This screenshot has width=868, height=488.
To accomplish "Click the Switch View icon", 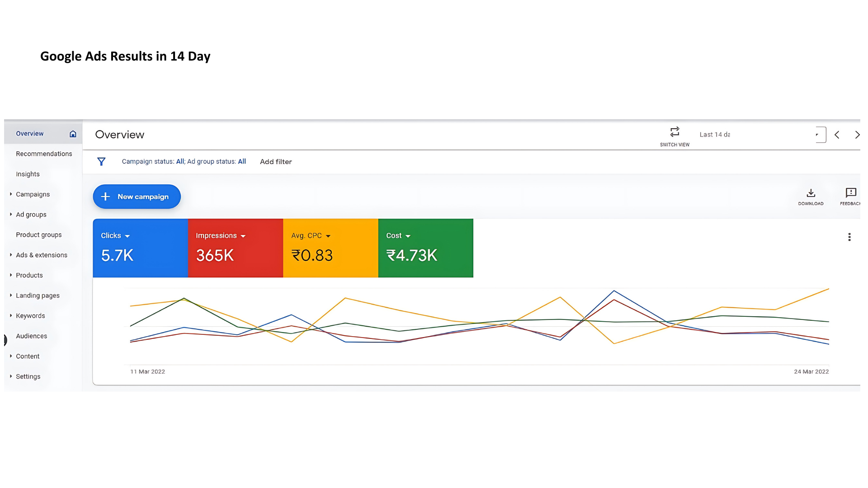I will [675, 132].
